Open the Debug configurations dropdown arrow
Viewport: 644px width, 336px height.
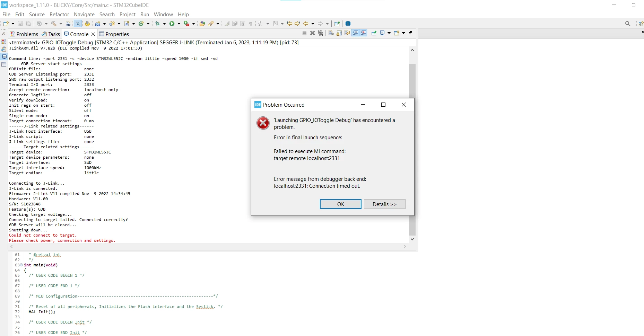pos(164,24)
